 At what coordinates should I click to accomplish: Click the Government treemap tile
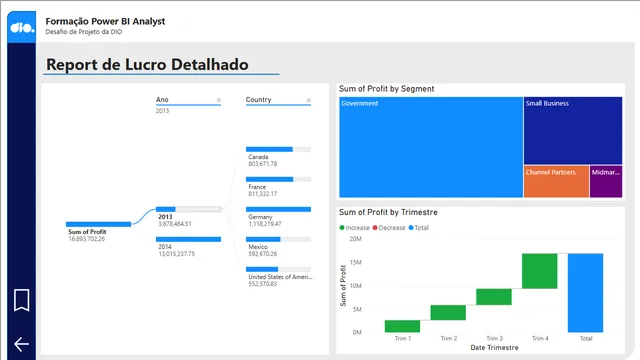431,147
